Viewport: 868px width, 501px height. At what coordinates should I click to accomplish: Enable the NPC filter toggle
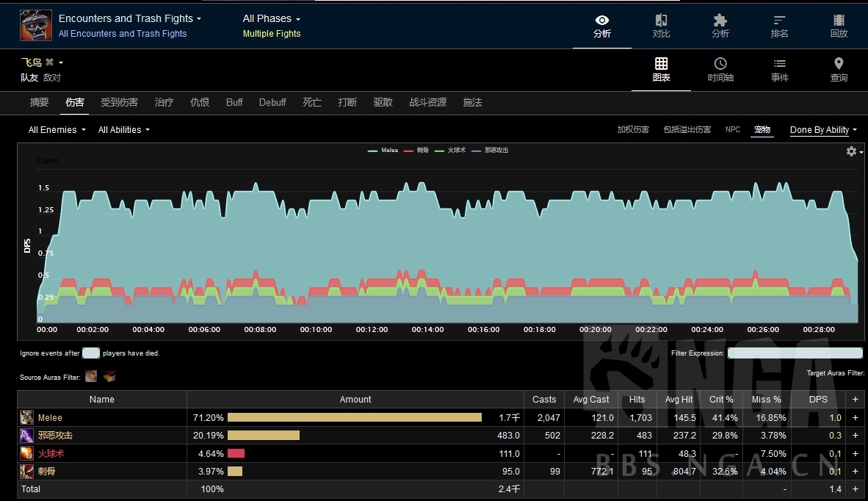pyautogui.click(x=733, y=130)
